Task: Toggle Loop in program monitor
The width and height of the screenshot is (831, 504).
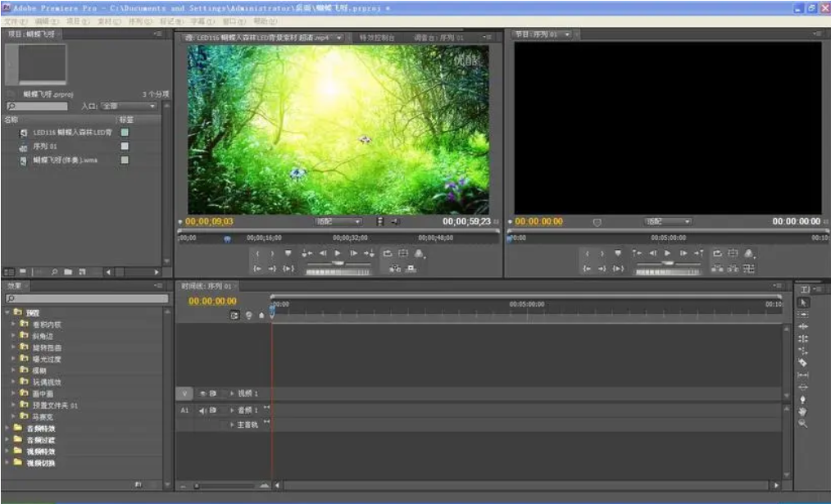Action: [717, 254]
